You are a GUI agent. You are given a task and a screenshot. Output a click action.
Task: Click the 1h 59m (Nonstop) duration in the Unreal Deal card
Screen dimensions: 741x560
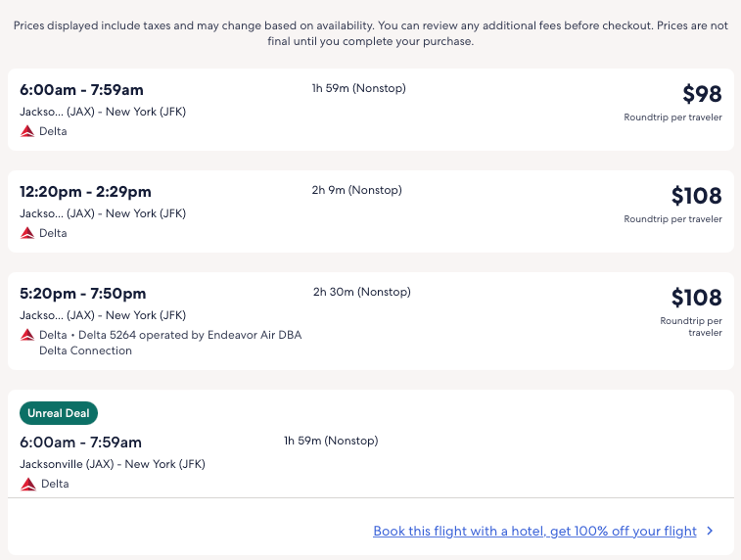point(330,441)
